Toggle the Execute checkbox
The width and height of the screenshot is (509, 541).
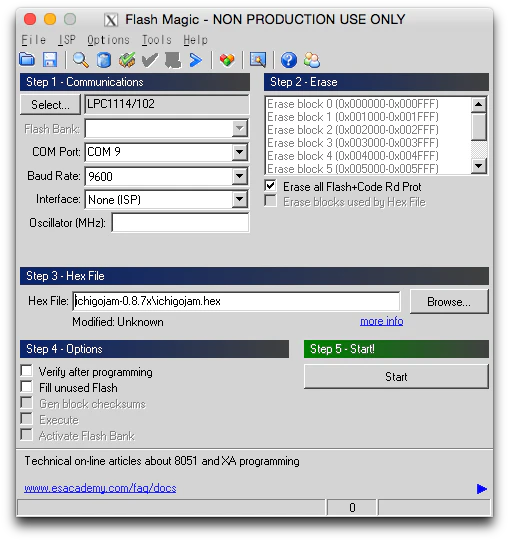27,418
